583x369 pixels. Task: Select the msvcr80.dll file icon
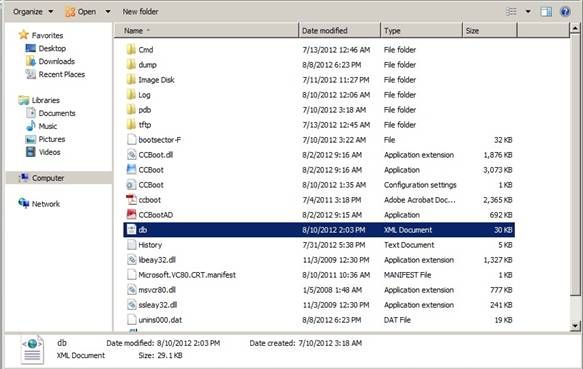(x=131, y=290)
